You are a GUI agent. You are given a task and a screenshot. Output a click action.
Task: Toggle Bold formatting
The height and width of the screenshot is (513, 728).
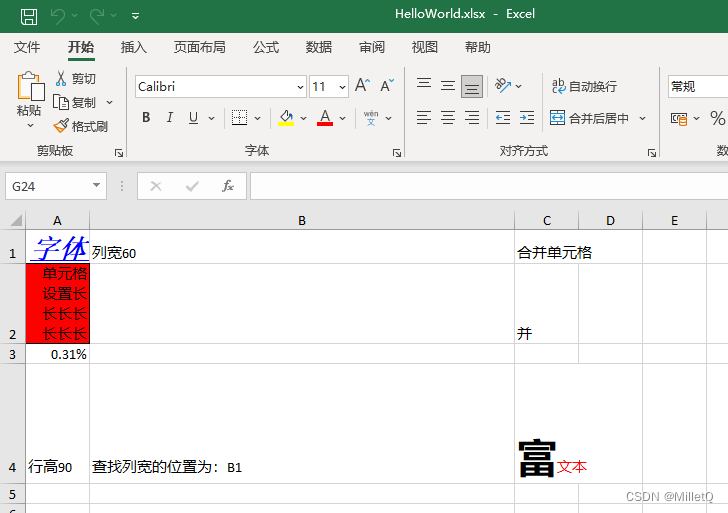[146, 117]
